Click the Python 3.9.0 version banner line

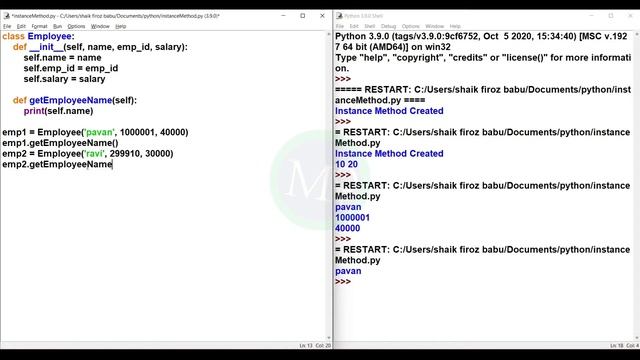point(481,36)
